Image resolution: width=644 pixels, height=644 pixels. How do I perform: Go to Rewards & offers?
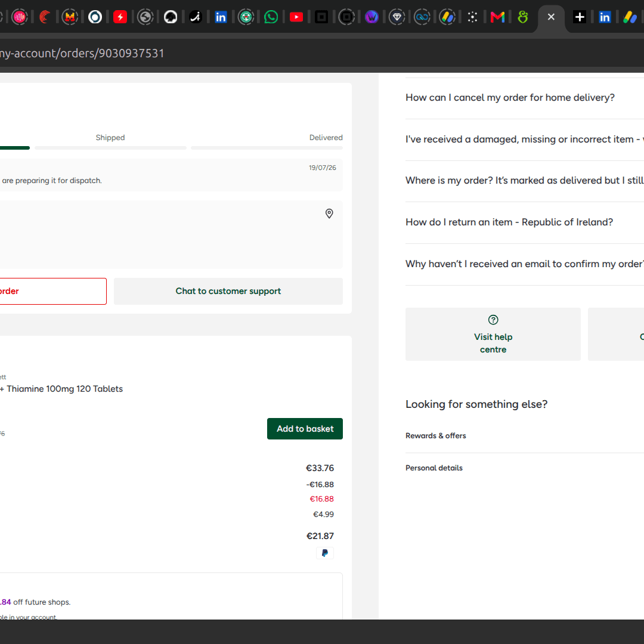(436, 436)
